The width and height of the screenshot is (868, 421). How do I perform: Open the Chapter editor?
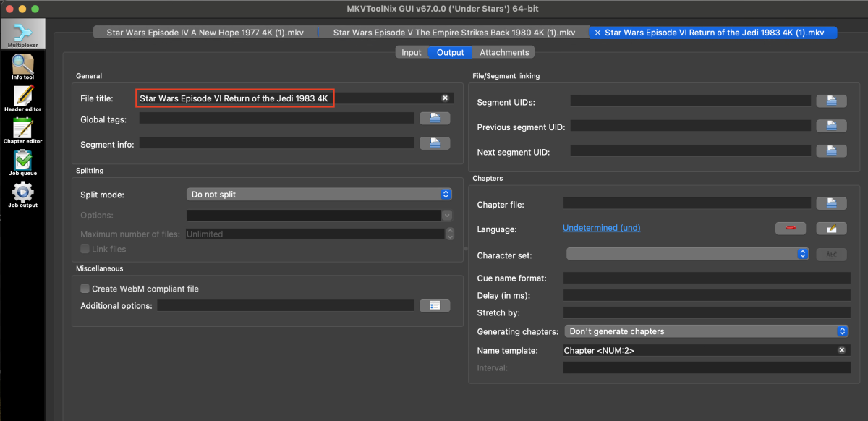pyautogui.click(x=22, y=131)
